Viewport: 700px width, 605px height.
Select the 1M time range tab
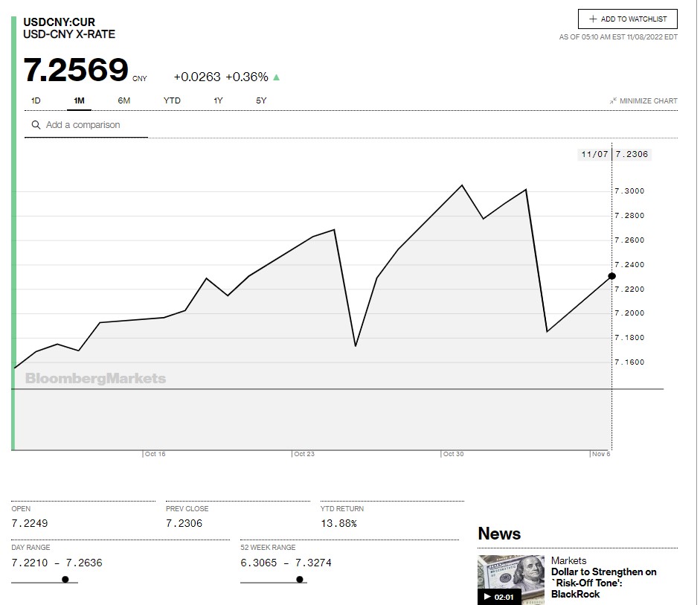pos(79,100)
